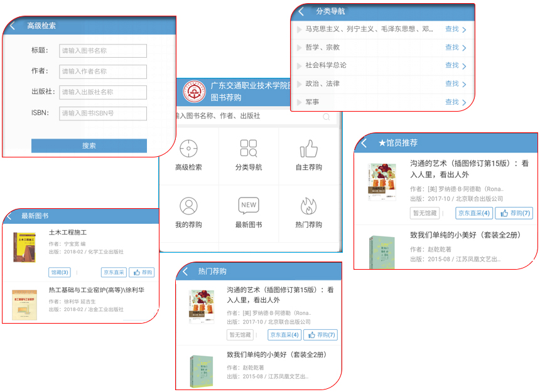Go back from 高级检索 panel
540x392 pixels.
12,26
